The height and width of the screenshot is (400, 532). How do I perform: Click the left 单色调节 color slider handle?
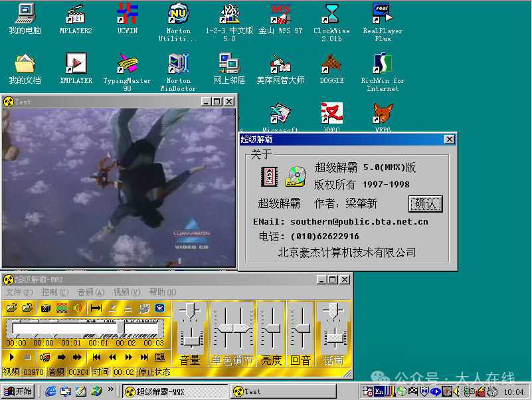tap(225, 329)
